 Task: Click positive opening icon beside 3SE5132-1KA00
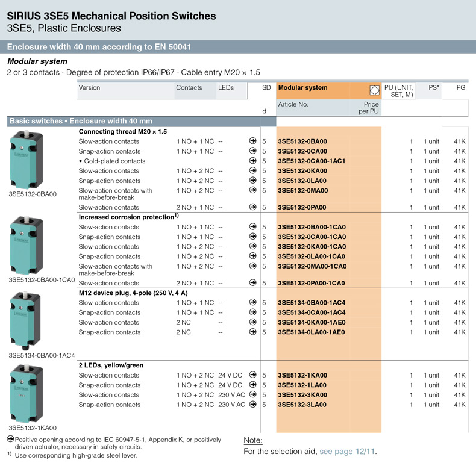pyautogui.click(x=253, y=375)
